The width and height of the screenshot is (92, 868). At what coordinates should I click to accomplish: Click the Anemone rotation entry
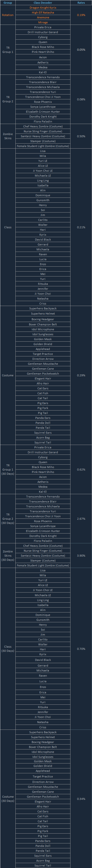43,17
